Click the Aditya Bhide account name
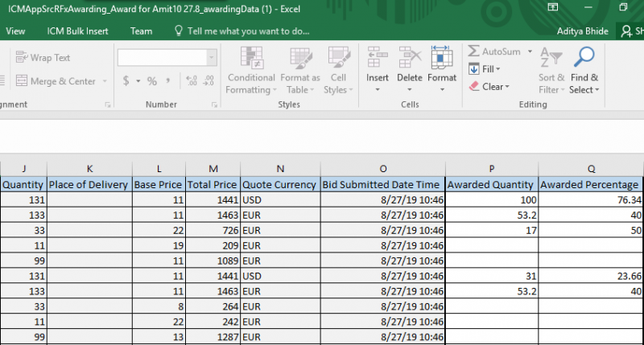This screenshot has height=345, width=644. [x=583, y=31]
